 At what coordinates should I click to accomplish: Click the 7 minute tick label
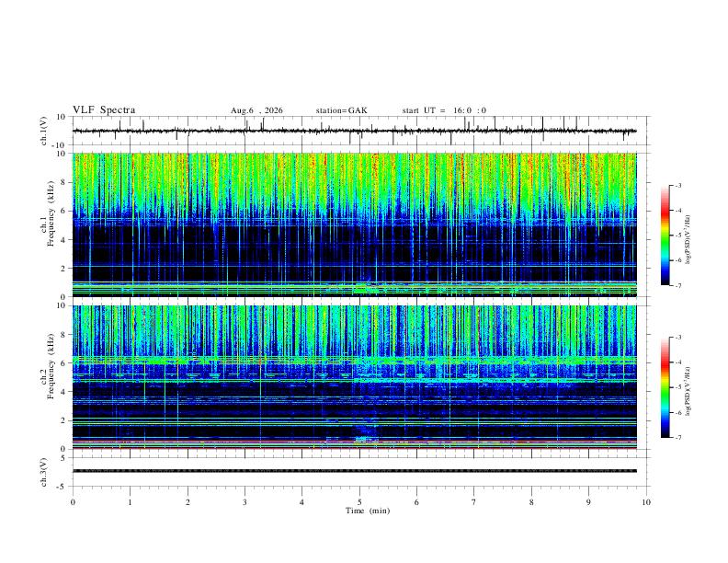474,502
